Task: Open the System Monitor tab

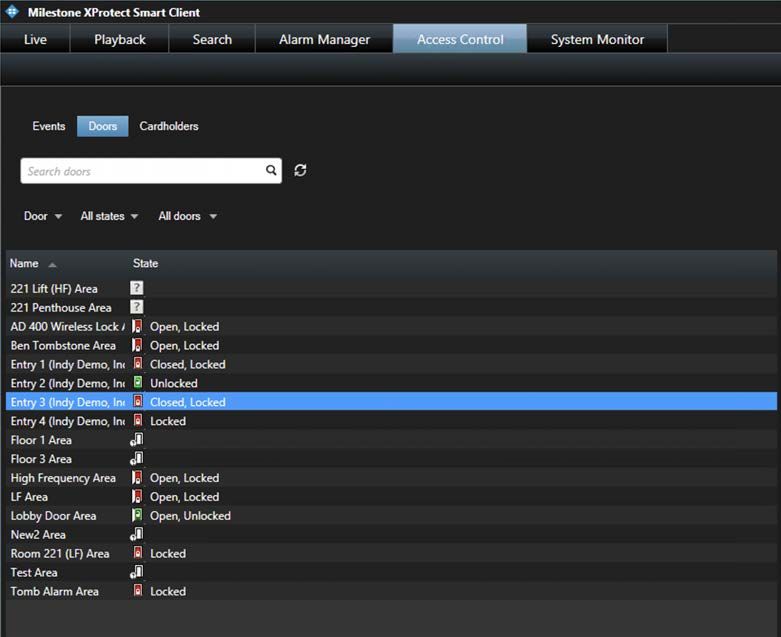Action: [597, 39]
